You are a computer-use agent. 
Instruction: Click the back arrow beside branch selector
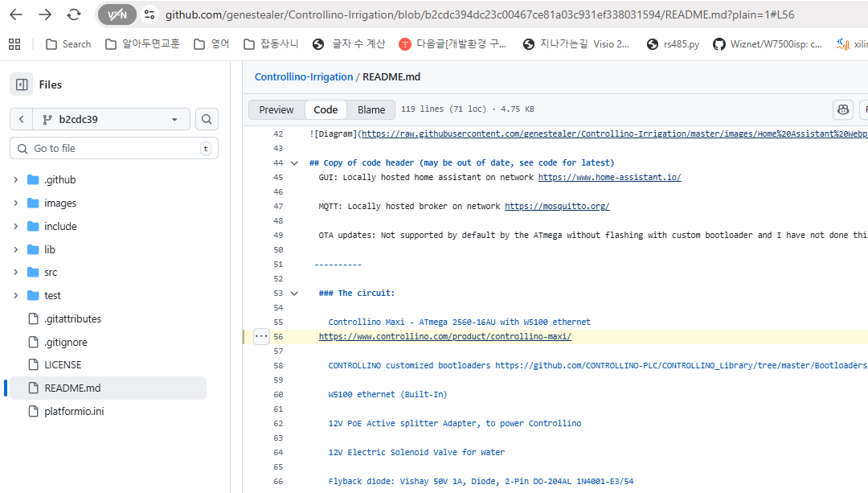pyautogui.click(x=21, y=119)
